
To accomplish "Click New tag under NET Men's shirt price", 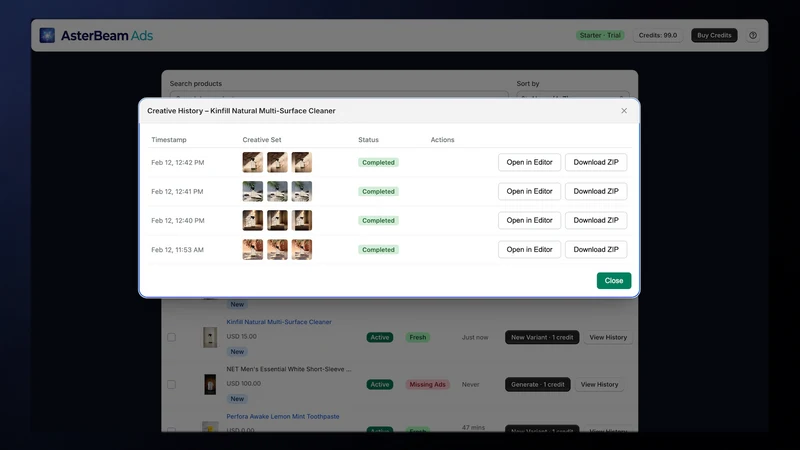I will (237, 398).
